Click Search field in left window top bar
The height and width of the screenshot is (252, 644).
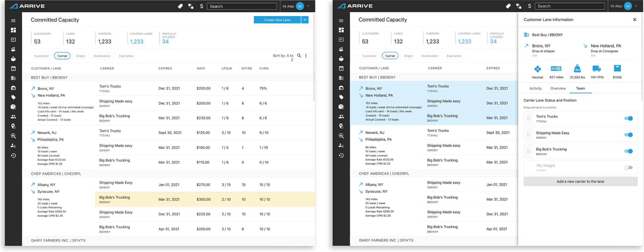pyautogui.click(x=242, y=6)
